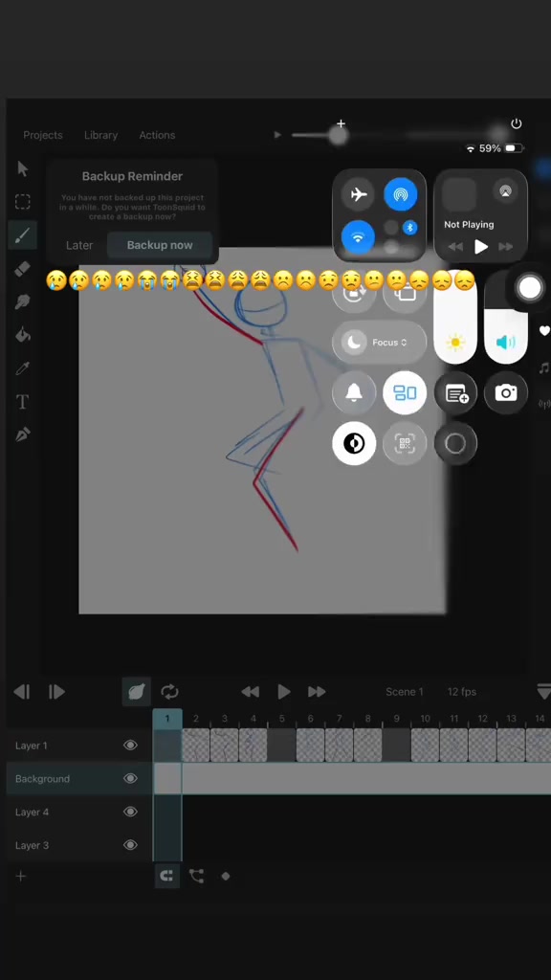Viewport: 551px width, 980px height.
Task: Click the Backup now button
Action: pyautogui.click(x=160, y=245)
